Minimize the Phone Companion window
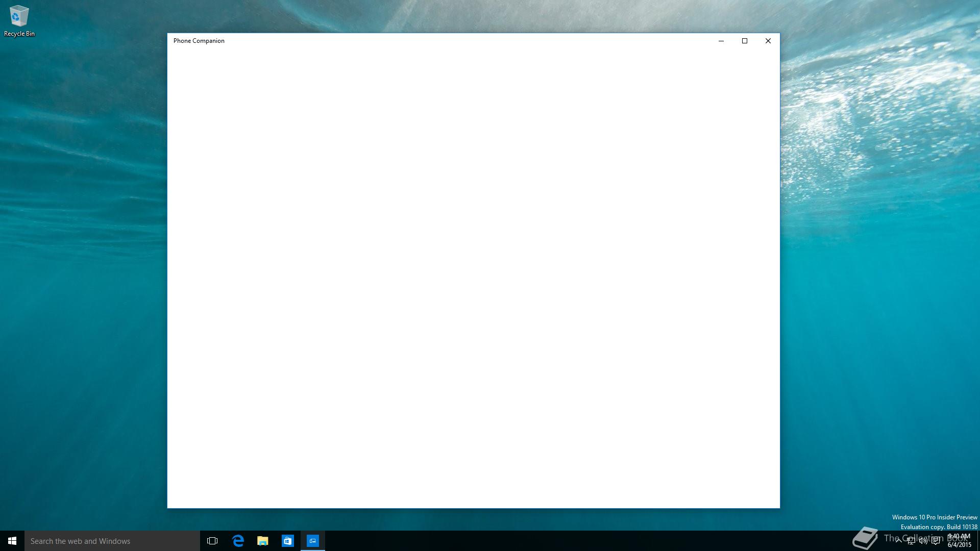The image size is (980, 551). click(x=721, y=41)
